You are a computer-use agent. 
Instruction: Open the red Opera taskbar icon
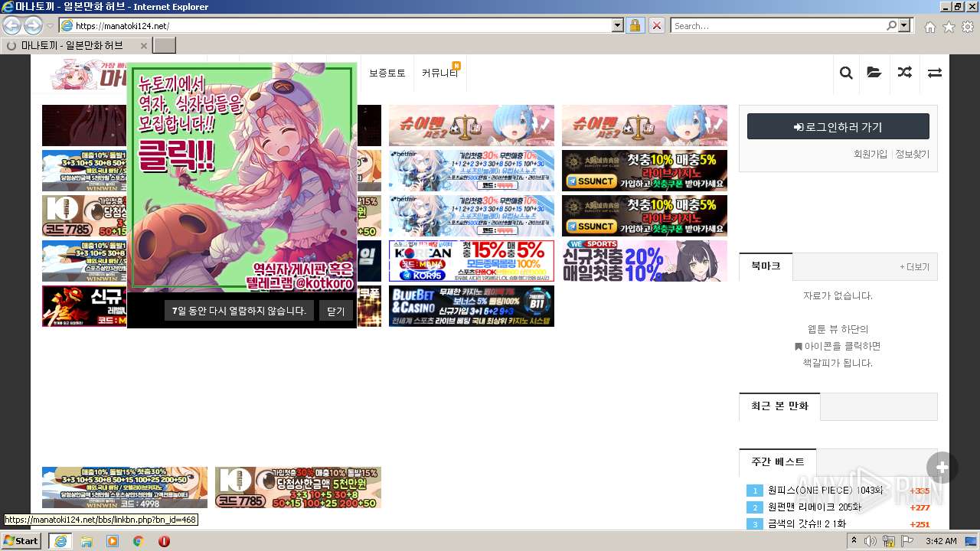point(164,541)
